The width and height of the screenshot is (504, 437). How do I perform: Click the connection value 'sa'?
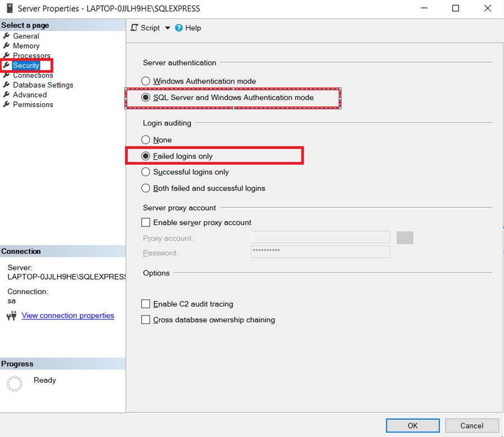(12, 301)
